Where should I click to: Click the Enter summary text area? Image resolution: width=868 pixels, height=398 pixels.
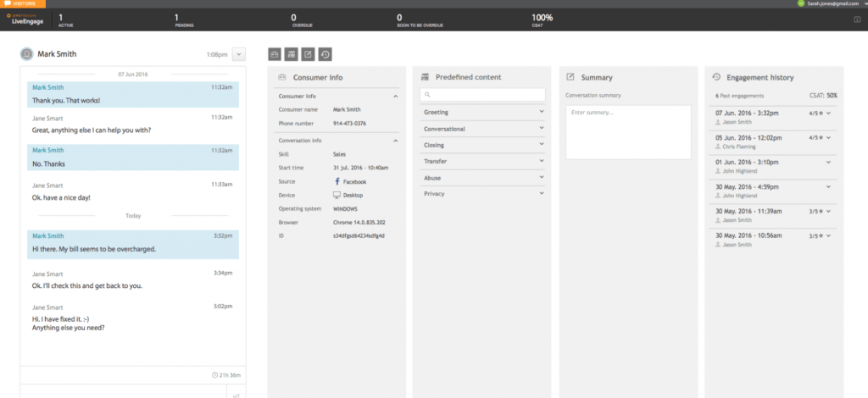click(x=628, y=132)
